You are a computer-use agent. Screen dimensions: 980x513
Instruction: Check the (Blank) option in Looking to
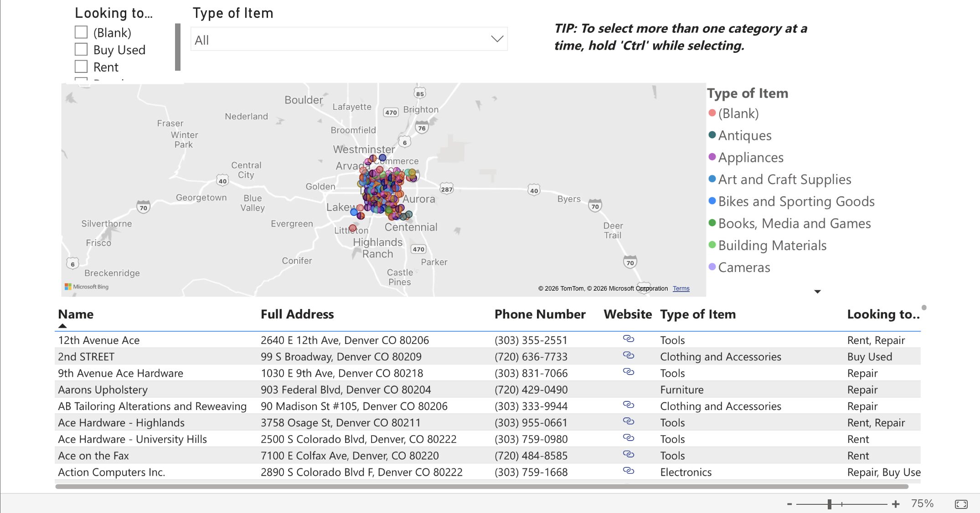(x=81, y=32)
